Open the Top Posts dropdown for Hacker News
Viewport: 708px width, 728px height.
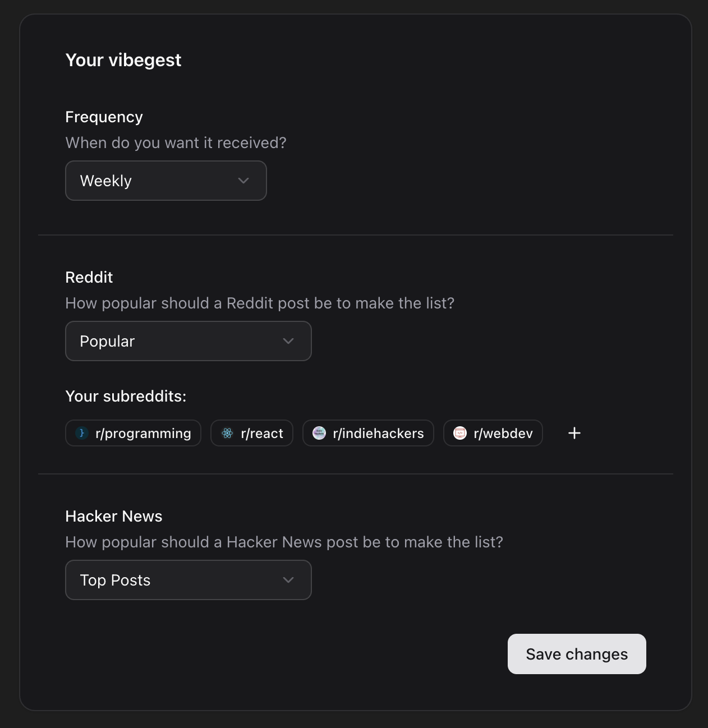point(188,580)
